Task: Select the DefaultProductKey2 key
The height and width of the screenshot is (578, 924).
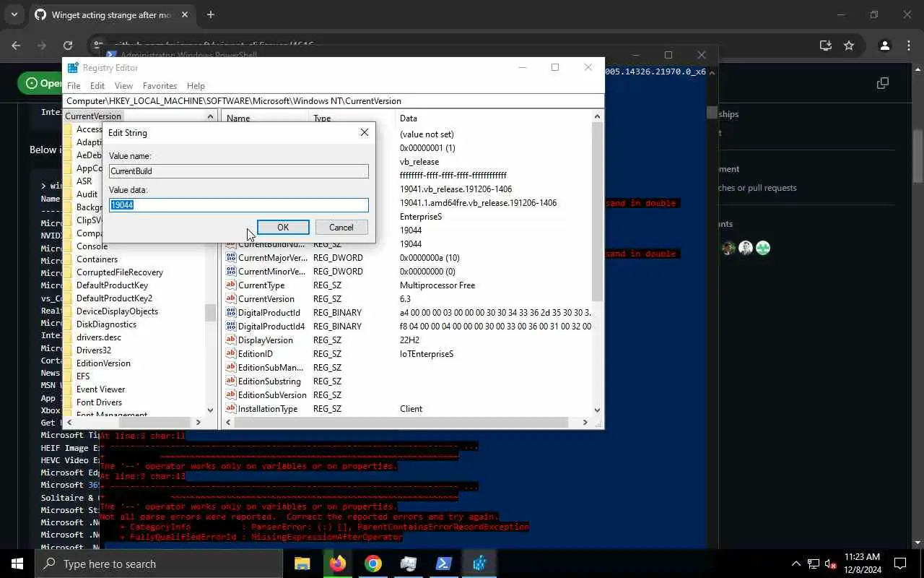Action: click(x=114, y=298)
